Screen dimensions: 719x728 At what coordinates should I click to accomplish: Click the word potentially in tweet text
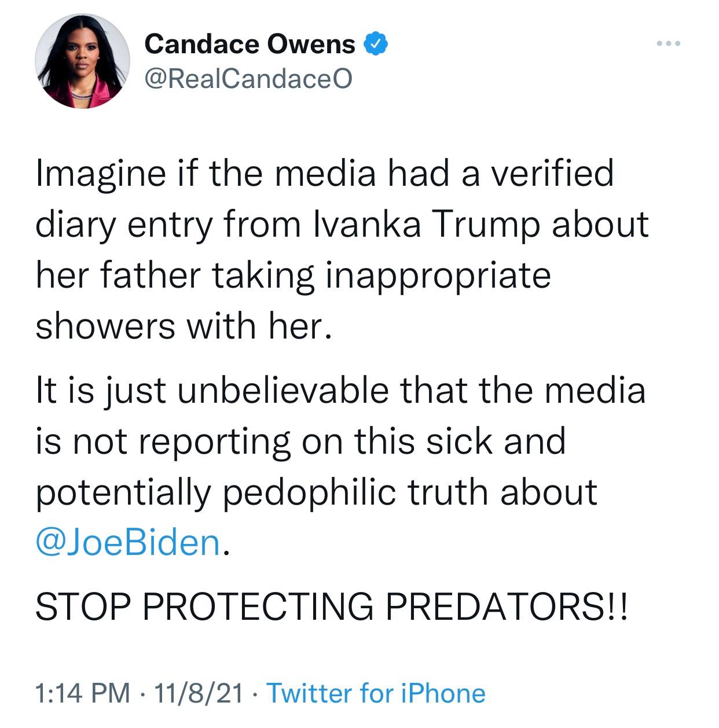[123, 492]
